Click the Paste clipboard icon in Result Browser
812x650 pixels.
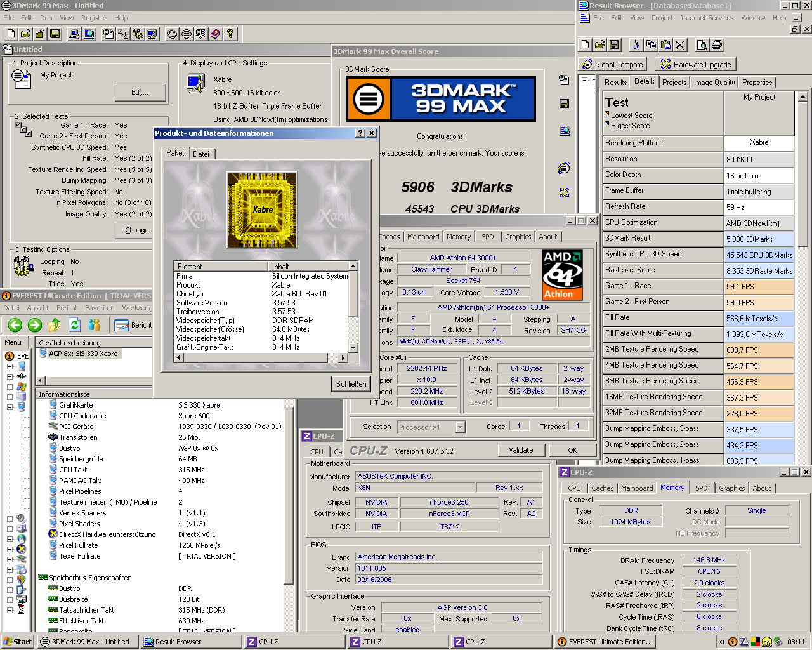tap(665, 44)
